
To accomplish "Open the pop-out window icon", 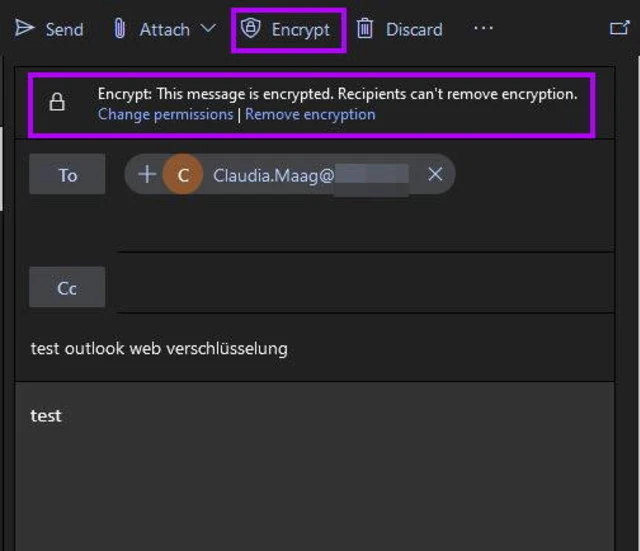I will coord(619,28).
